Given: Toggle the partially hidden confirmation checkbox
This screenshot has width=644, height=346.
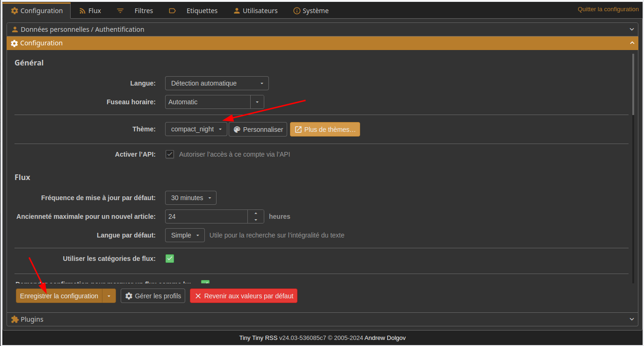Looking at the screenshot, I should click(x=205, y=283).
